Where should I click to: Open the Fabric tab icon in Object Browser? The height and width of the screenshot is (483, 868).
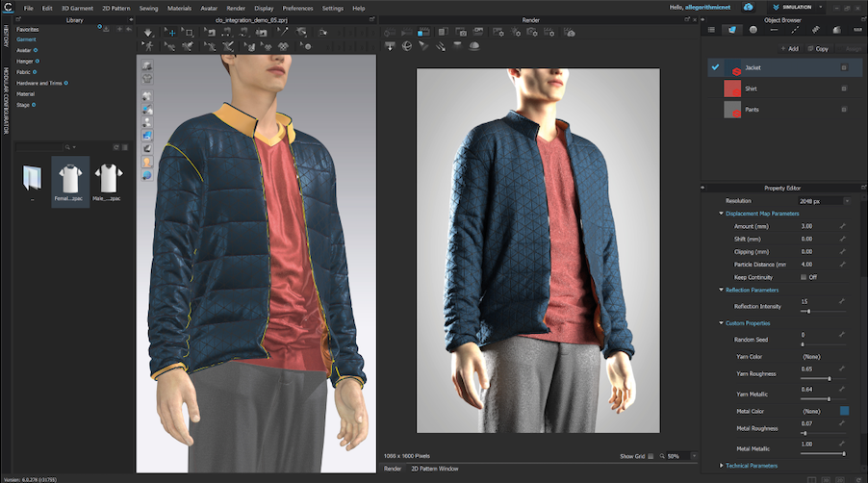pyautogui.click(x=732, y=30)
